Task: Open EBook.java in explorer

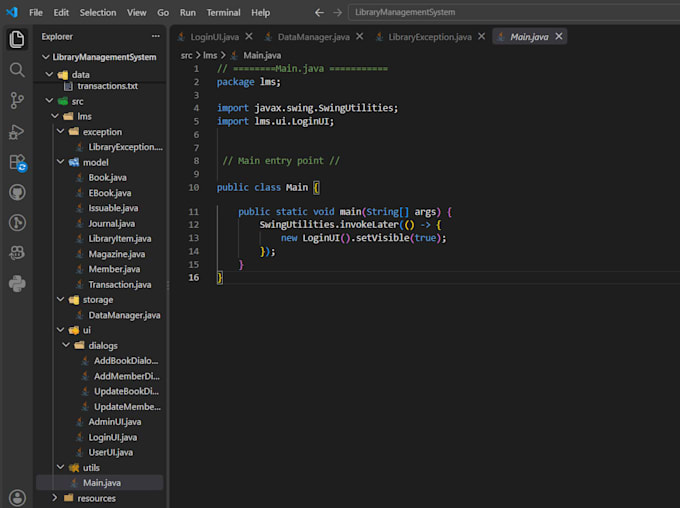Action: click(101, 193)
